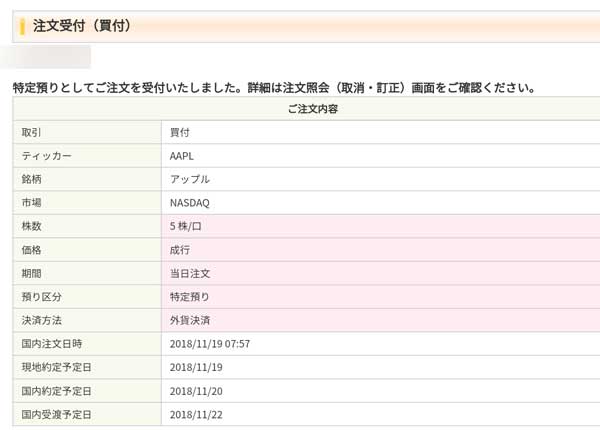Select the AAPL ticker value
Image resolution: width=600 pixels, height=430 pixels.
coord(183,156)
